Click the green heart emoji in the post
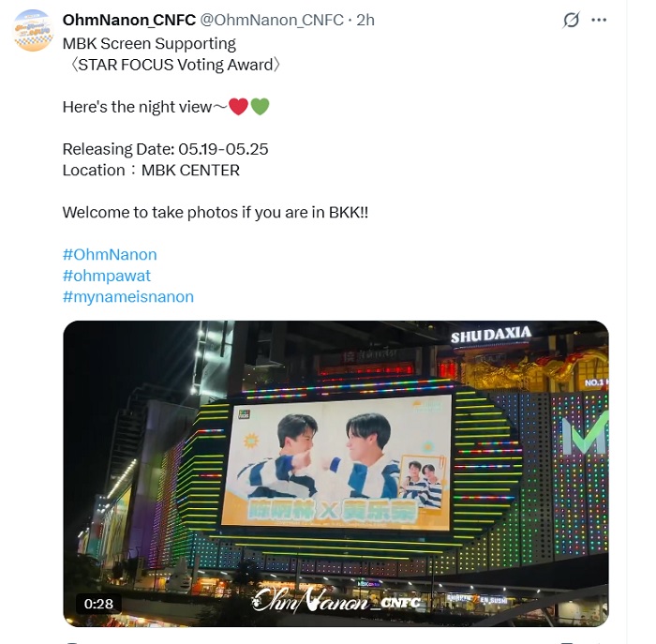Screen dimensions: 656x644 pyautogui.click(x=260, y=107)
